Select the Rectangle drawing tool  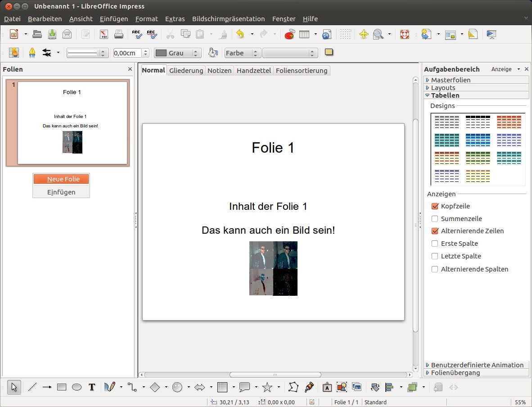pos(62,387)
